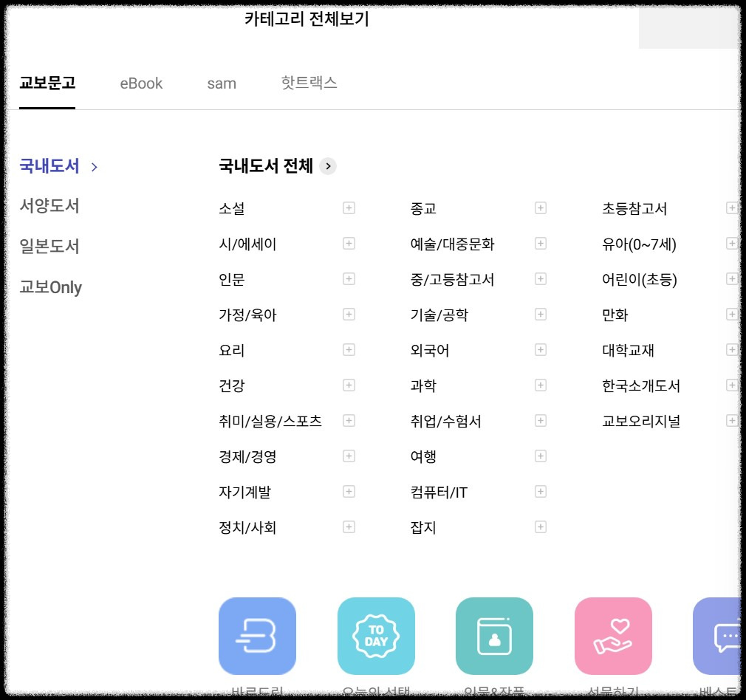Image resolution: width=746 pixels, height=700 pixels.
Task: Open the 어린이(초등) category link
Action: [x=640, y=279]
